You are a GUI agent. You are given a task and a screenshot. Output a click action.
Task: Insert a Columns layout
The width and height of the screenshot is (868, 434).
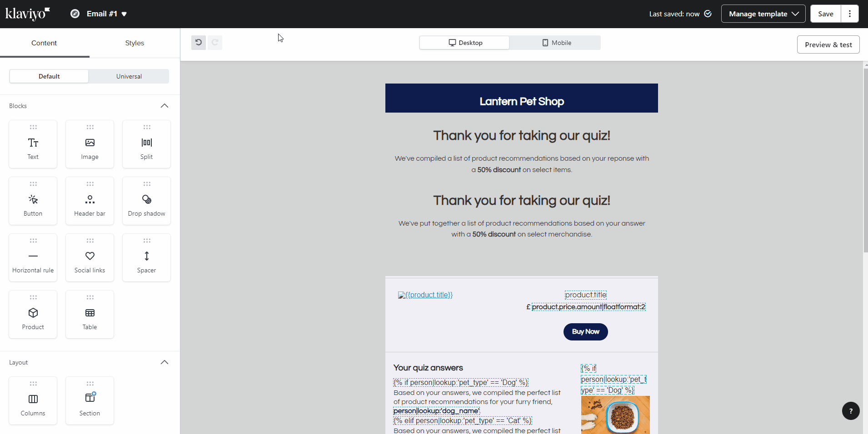click(x=33, y=400)
